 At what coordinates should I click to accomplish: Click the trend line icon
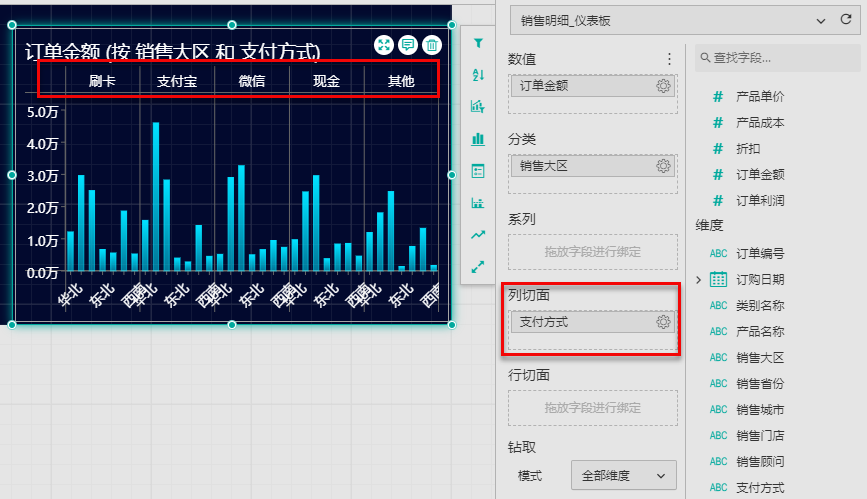point(478,235)
